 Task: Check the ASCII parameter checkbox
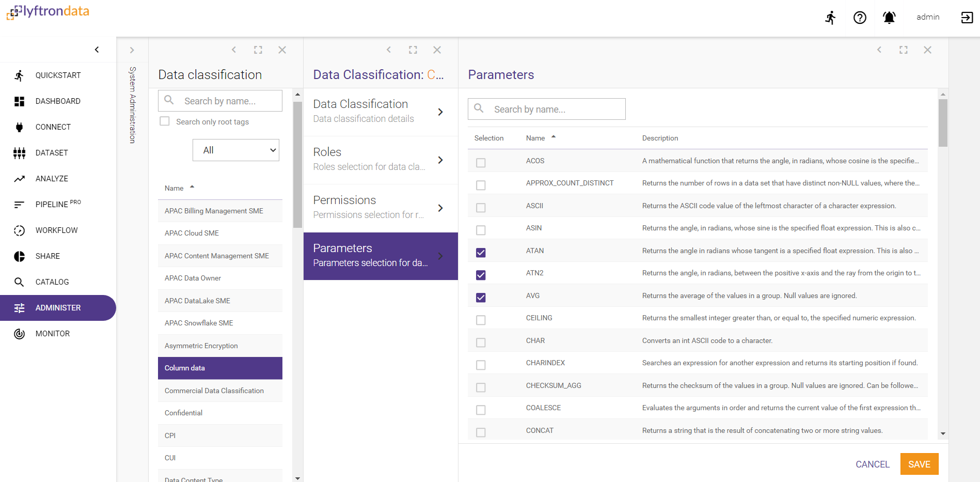point(481,208)
